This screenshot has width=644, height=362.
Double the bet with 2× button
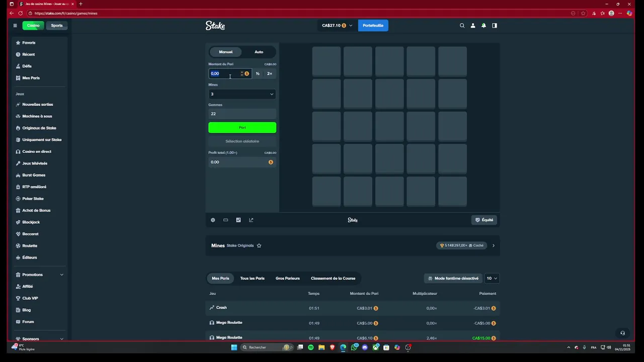pos(270,73)
